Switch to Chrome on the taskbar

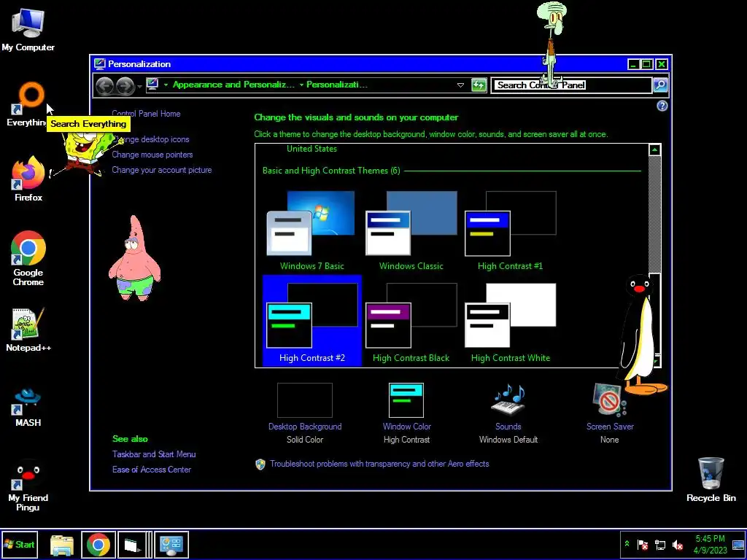click(98, 545)
